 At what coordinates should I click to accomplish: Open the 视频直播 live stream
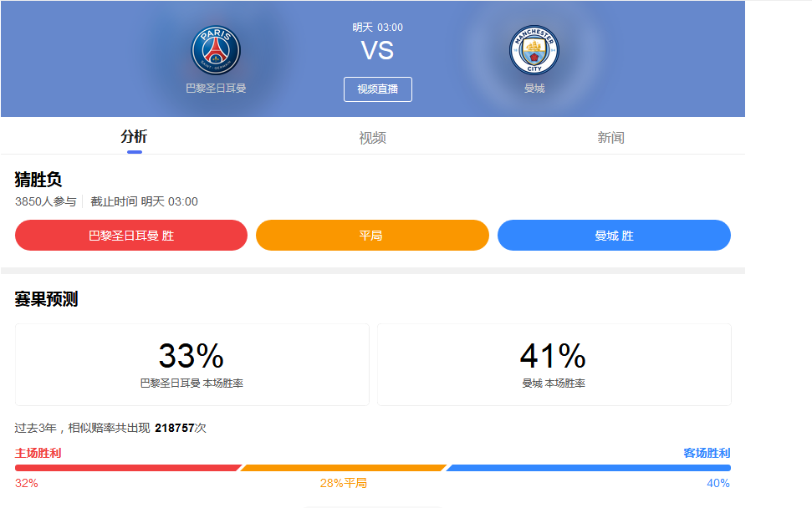(x=377, y=89)
